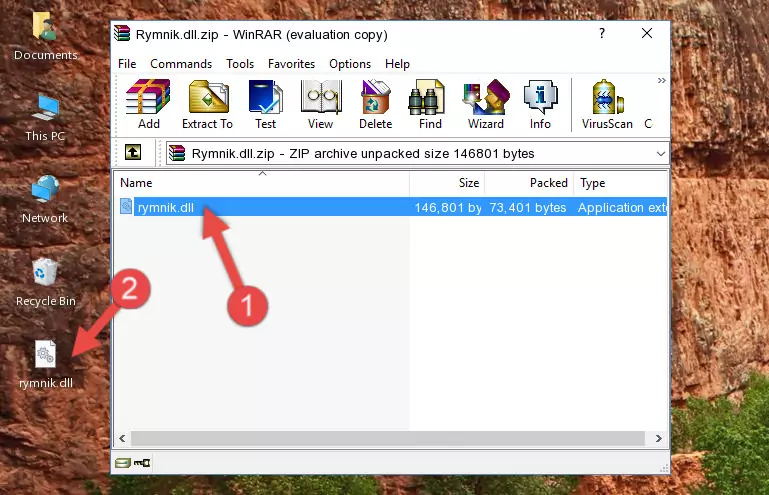This screenshot has height=495, width=769.
Task: Open the archive path dropdown
Action: [x=661, y=154]
